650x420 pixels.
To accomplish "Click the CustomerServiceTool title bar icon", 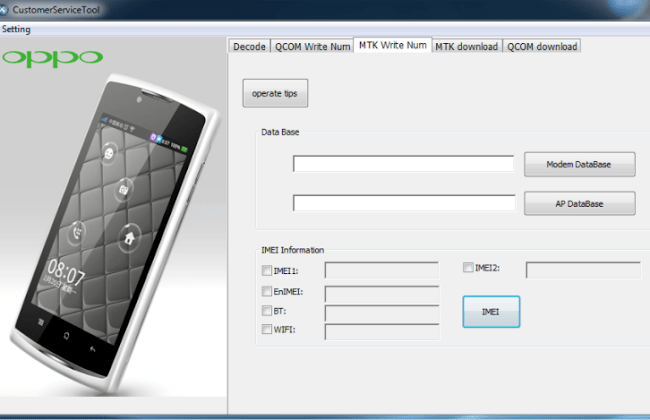I will coord(4,10).
